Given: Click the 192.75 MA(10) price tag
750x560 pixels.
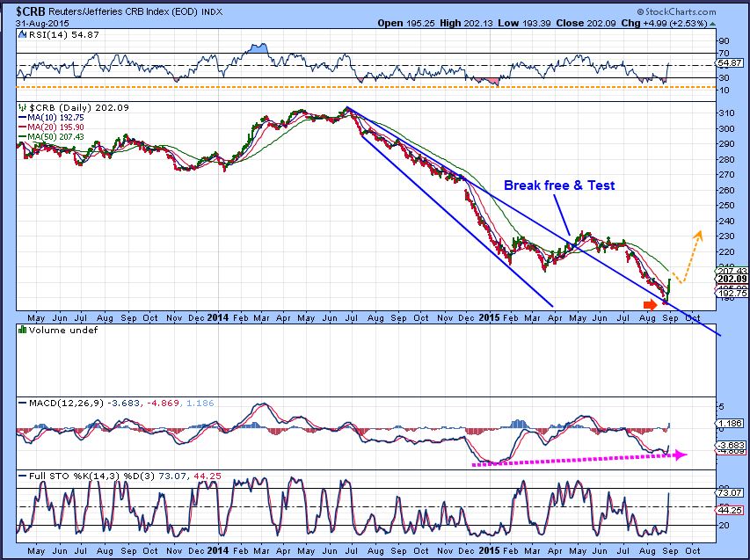Looking at the screenshot, I should point(732,293).
